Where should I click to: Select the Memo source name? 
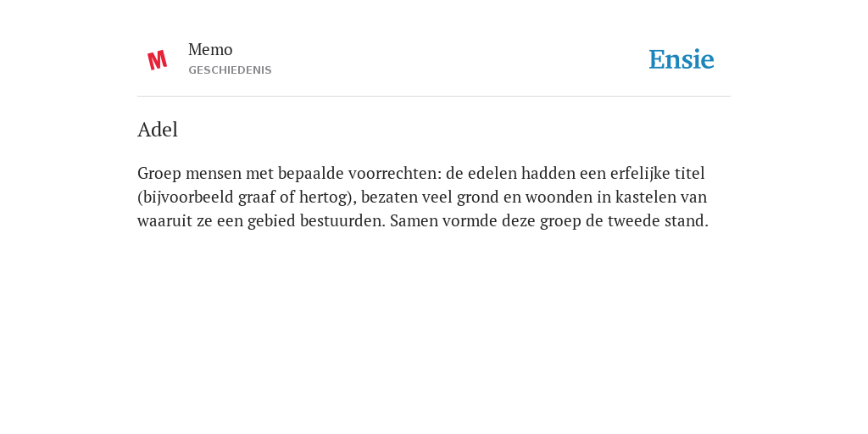[210, 50]
